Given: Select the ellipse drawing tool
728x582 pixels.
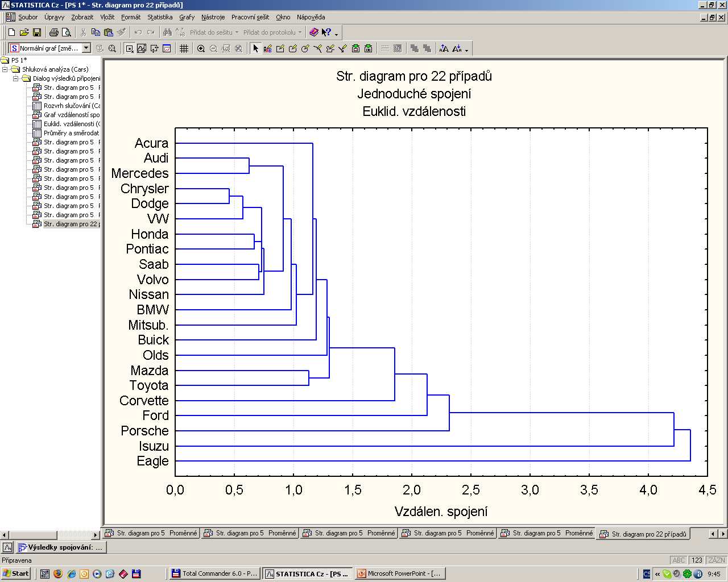Looking at the screenshot, I should [305, 48].
